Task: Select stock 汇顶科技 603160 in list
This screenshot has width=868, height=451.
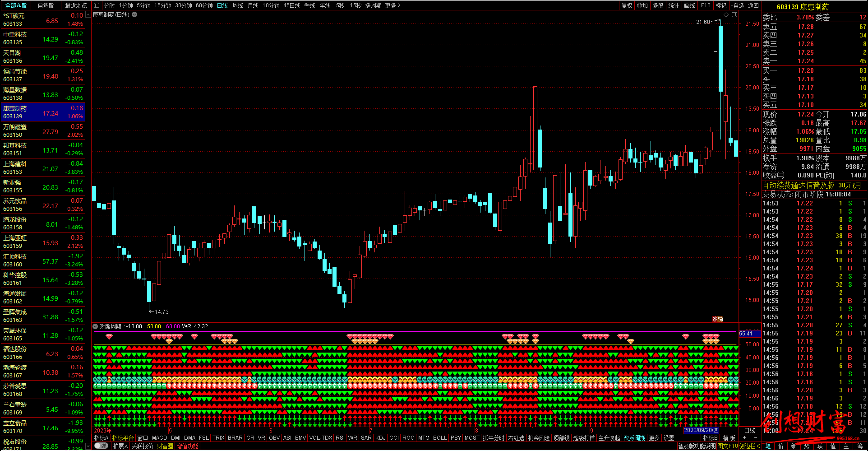Action: point(43,260)
